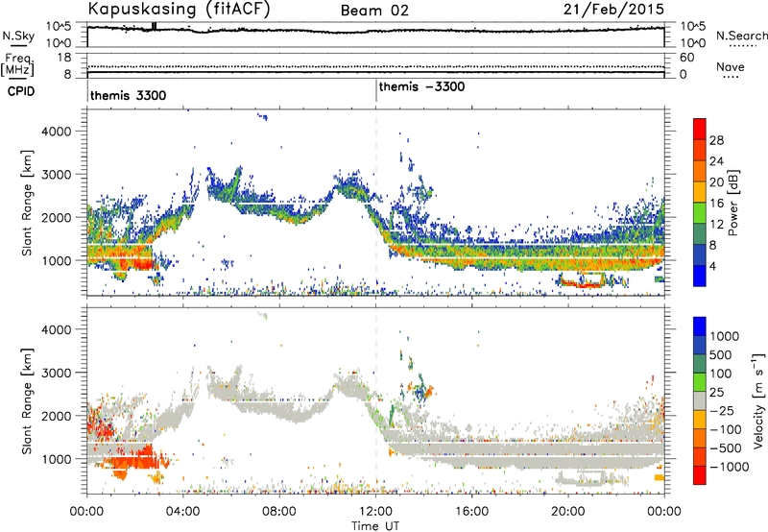
Task: Select the Beam 02 label
Action: pyautogui.click(x=374, y=11)
